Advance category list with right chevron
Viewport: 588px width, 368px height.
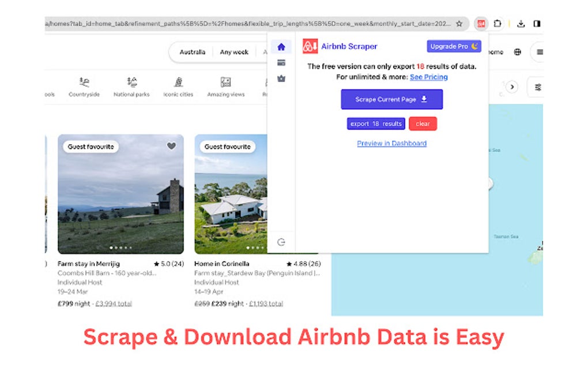click(x=512, y=87)
